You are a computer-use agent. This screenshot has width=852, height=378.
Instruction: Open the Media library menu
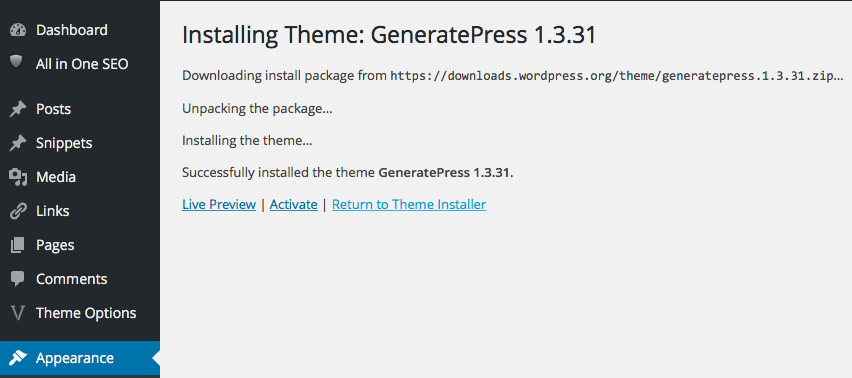point(56,177)
